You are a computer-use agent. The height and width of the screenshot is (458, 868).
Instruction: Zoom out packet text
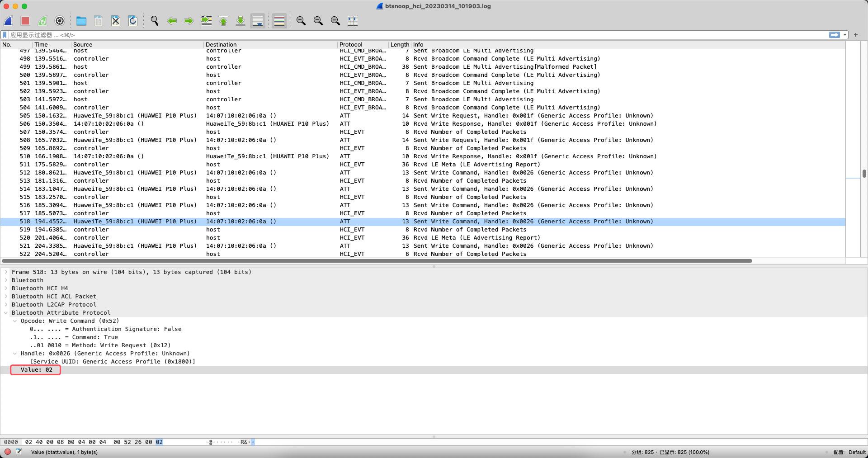(318, 21)
